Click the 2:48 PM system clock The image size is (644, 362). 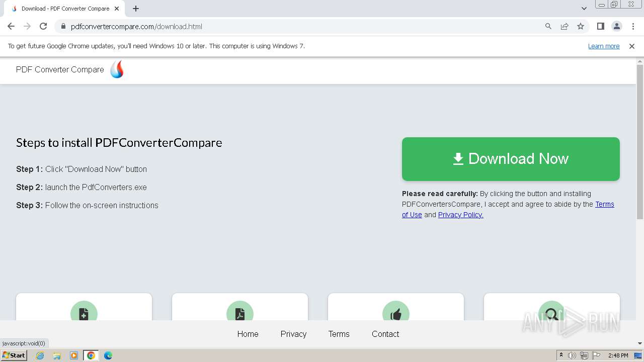tap(618, 355)
